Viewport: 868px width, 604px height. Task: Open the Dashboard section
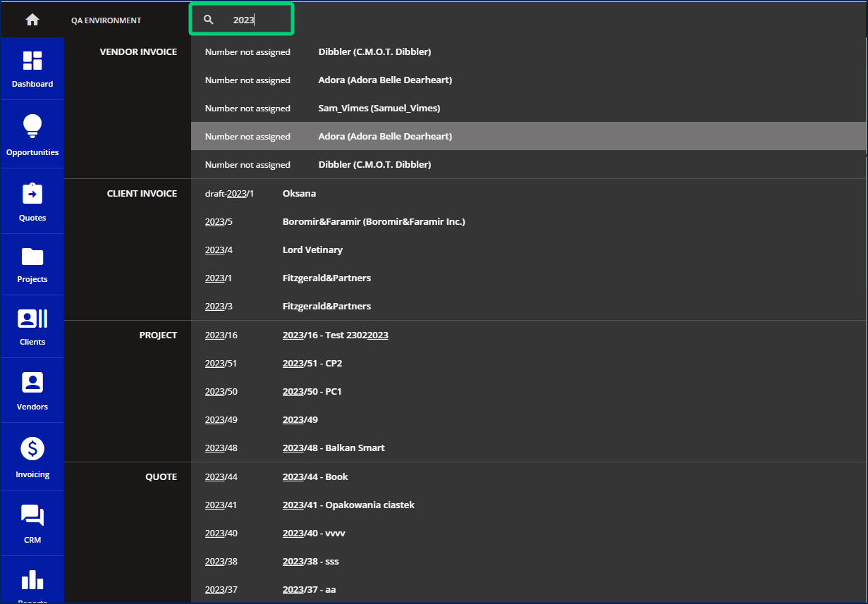tap(32, 69)
